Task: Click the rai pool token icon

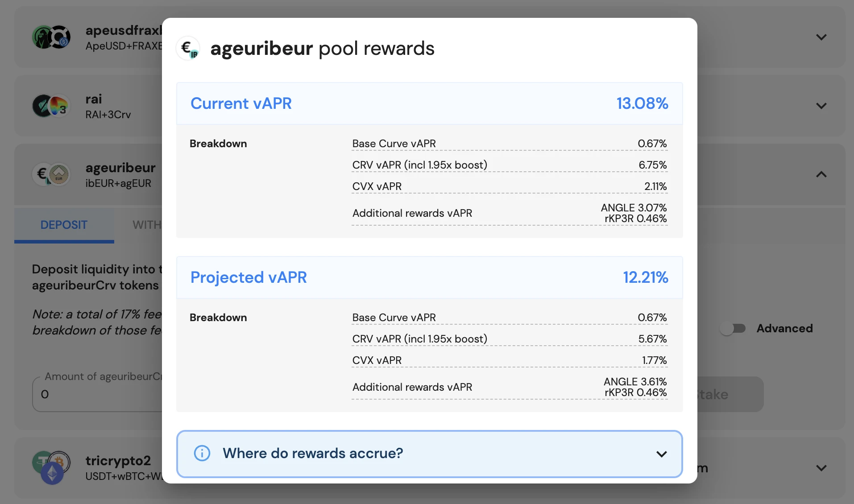Action: pyautogui.click(x=52, y=106)
